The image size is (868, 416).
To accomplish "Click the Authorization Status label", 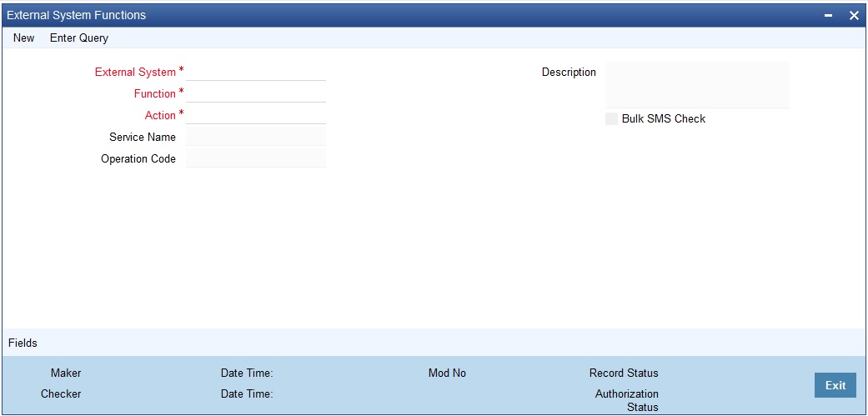I will (x=627, y=400).
